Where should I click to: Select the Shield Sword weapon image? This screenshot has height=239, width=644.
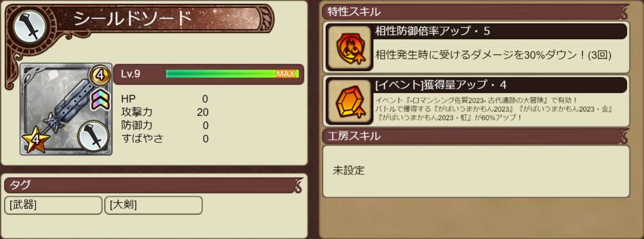66,109
